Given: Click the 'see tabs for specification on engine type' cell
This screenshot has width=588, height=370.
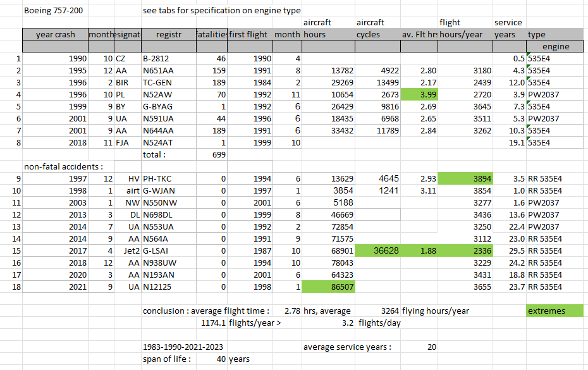Looking at the screenshot, I should (x=222, y=11).
